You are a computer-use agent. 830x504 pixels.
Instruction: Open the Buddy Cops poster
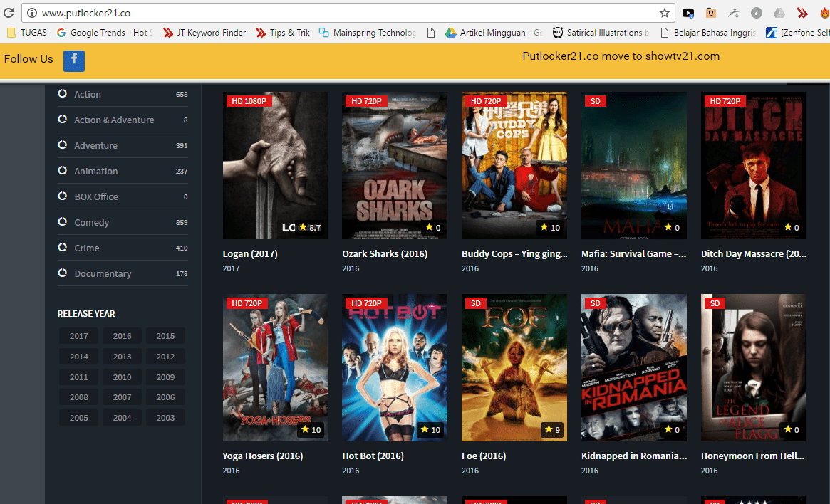(x=514, y=166)
